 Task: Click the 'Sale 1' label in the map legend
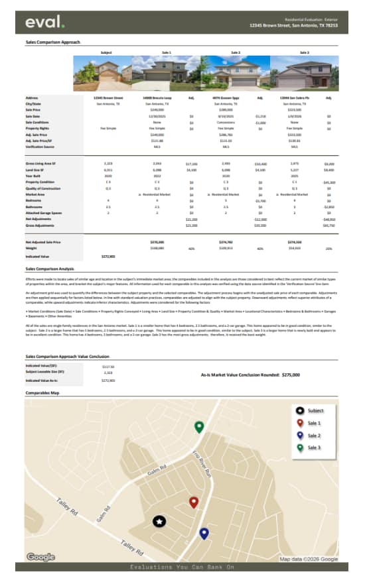click(315, 423)
